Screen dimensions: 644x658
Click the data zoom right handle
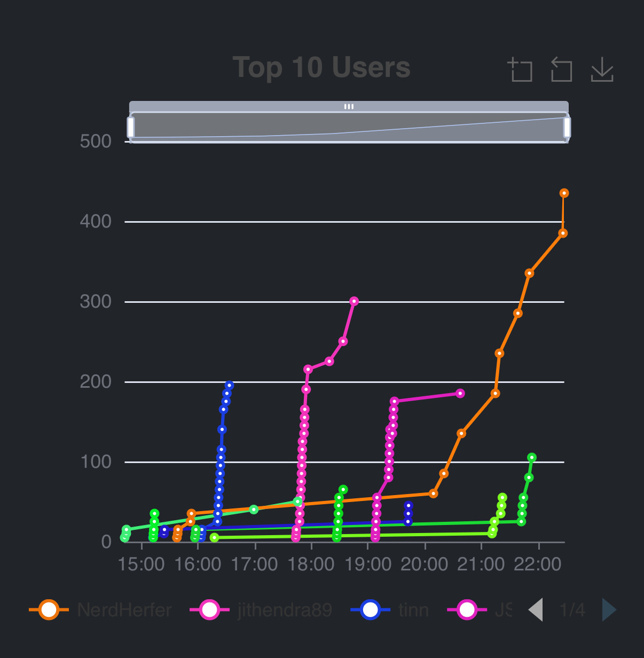point(567,128)
